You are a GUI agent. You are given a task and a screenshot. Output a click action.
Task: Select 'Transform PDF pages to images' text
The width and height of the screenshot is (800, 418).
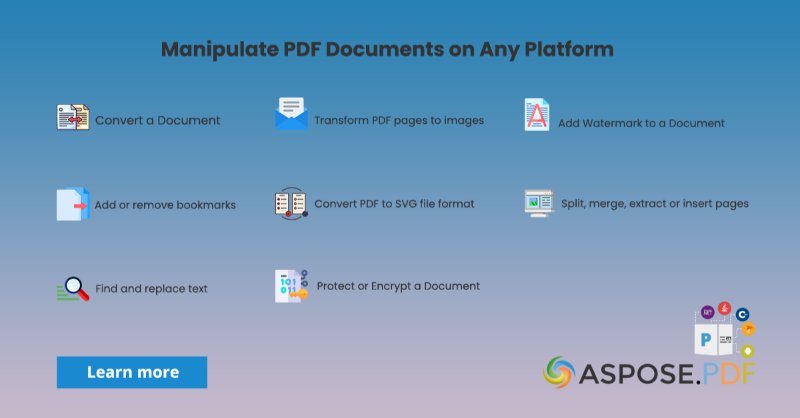[x=399, y=120]
